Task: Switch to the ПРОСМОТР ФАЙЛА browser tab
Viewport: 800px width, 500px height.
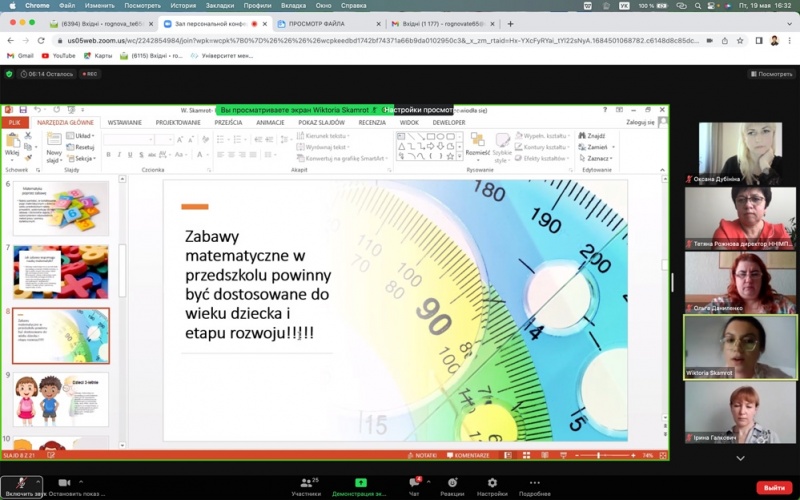Action: click(322, 23)
